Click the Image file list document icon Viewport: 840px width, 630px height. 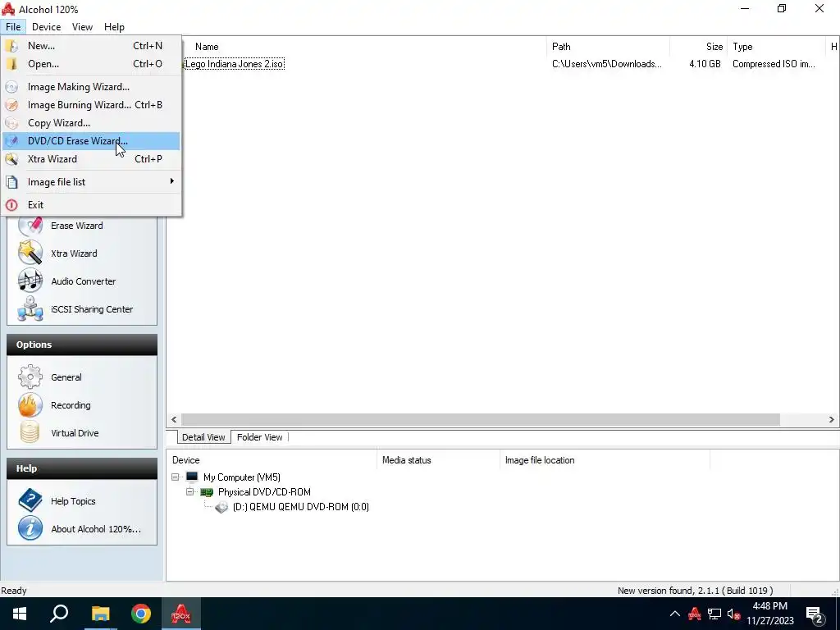[11, 182]
